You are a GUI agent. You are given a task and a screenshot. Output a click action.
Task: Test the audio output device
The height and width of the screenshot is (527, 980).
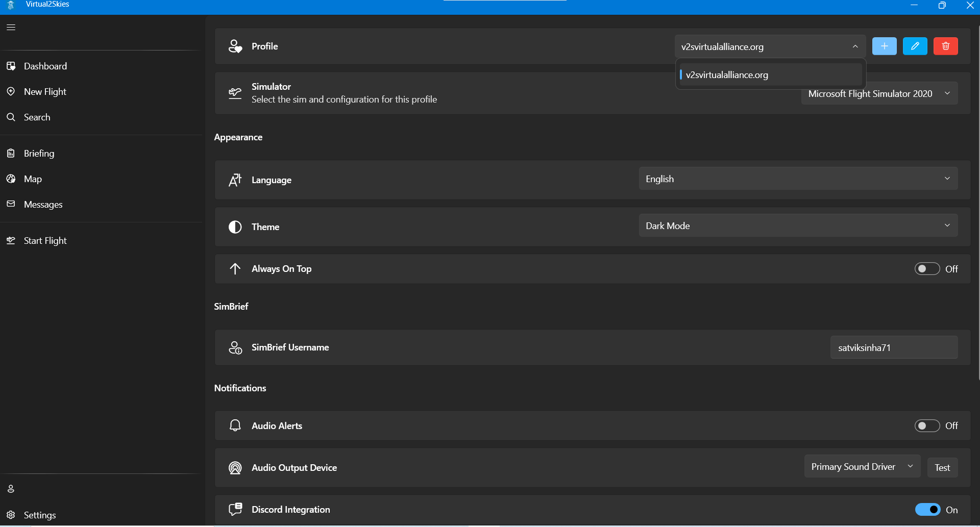pyautogui.click(x=942, y=468)
